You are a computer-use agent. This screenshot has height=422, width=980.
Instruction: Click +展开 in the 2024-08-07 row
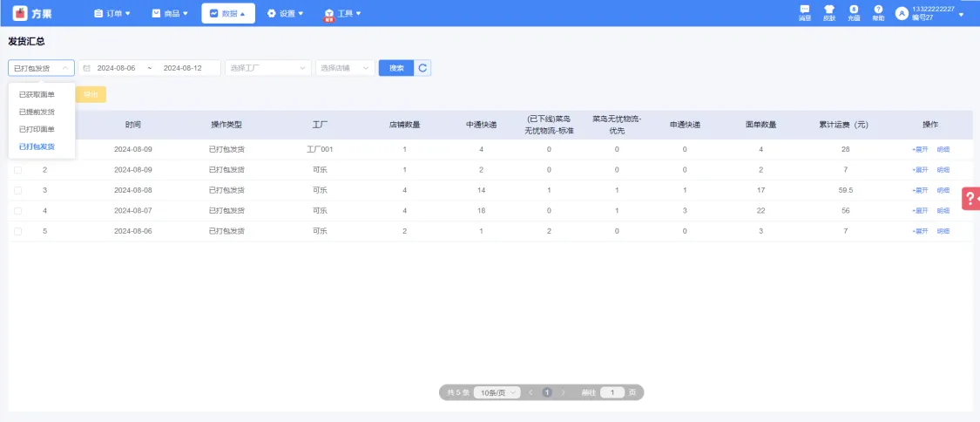(x=920, y=211)
